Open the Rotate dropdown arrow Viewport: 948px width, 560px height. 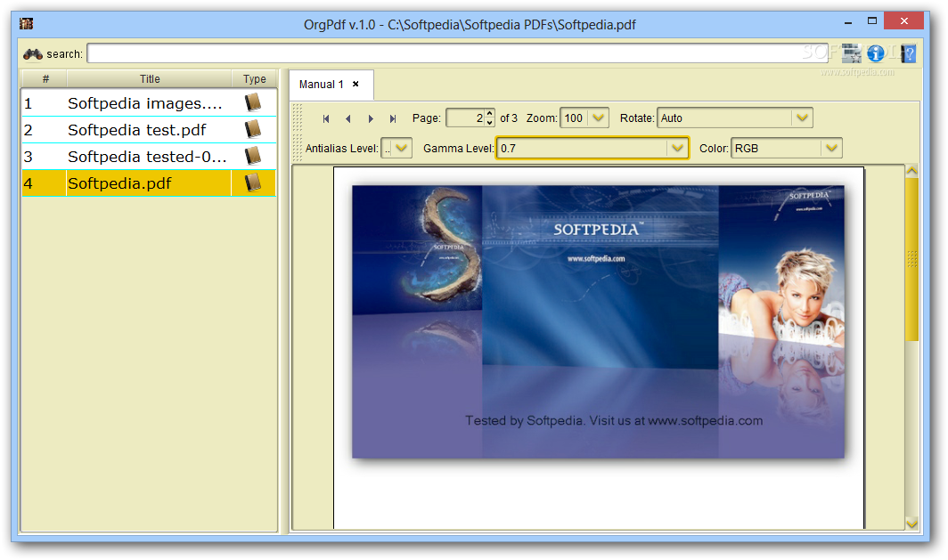point(802,118)
